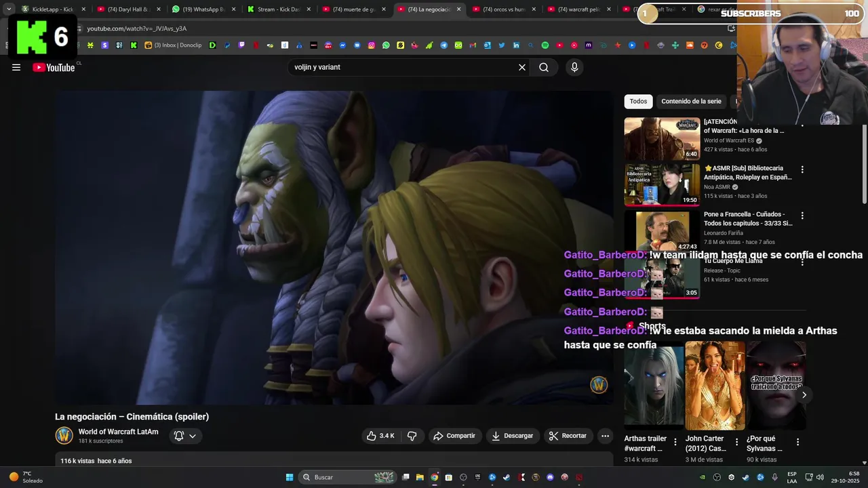The width and height of the screenshot is (868, 488).
Task: Open options for the John Carter short
Action: coord(736,442)
